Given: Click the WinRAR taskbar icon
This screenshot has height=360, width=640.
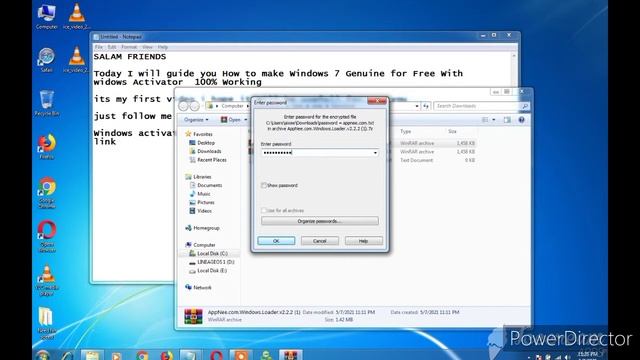Looking at the screenshot, I should pyautogui.click(x=291, y=355).
